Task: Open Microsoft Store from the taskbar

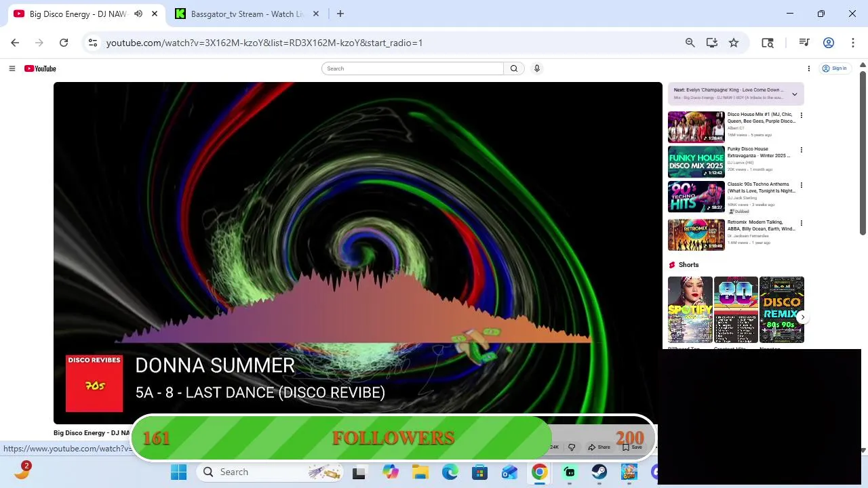Action: click(x=480, y=472)
